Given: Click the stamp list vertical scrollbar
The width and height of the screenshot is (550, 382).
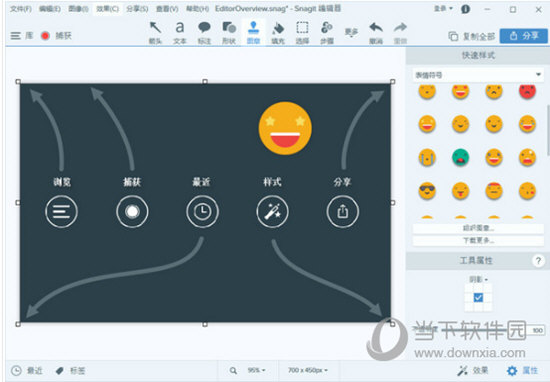Looking at the screenshot, I should pos(548,130).
